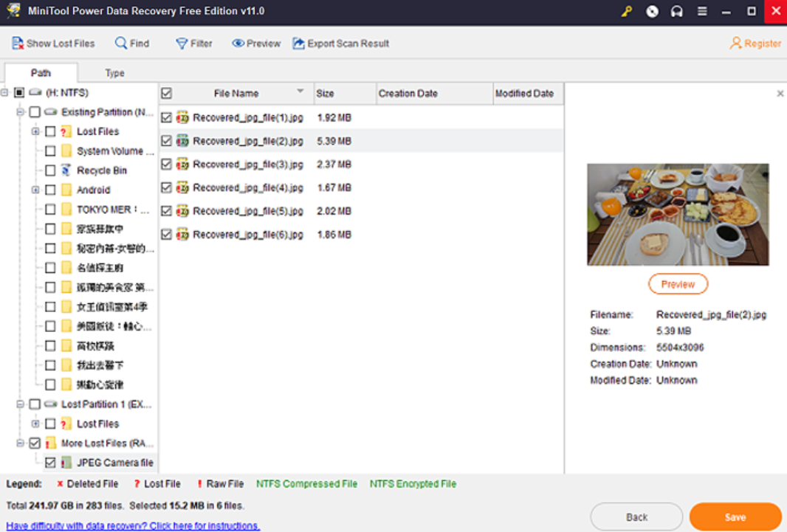Viewport: 787px width, 532px height.
Task: Click jpg icon of Recovered_jpg_file(5).jpg
Action: pos(182,211)
